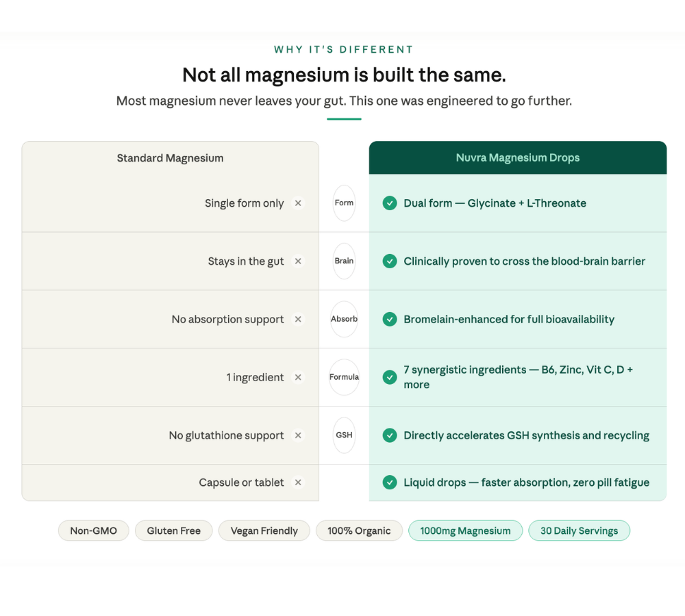
Task: Click the text Bromelain-enhanced for full bioavailability
Action: [x=509, y=320]
